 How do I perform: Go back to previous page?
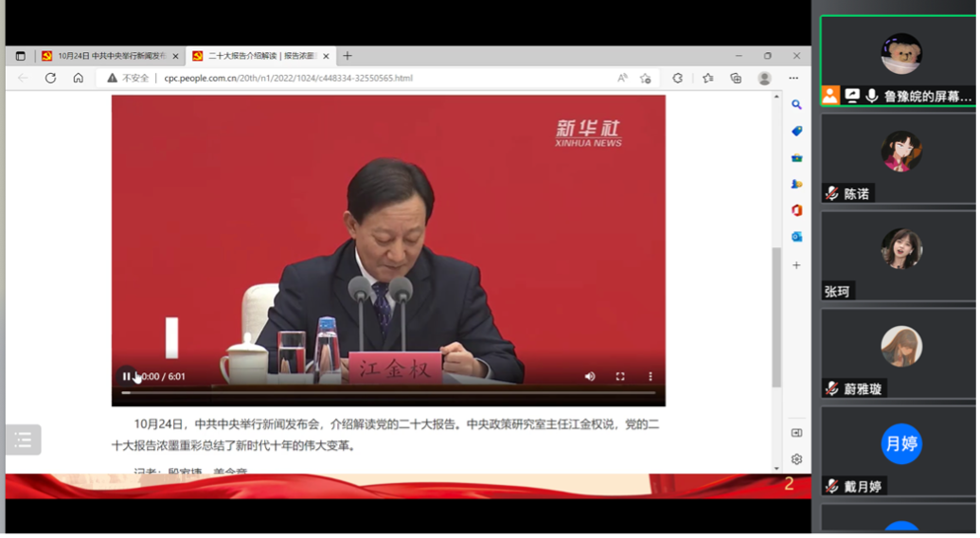23,78
